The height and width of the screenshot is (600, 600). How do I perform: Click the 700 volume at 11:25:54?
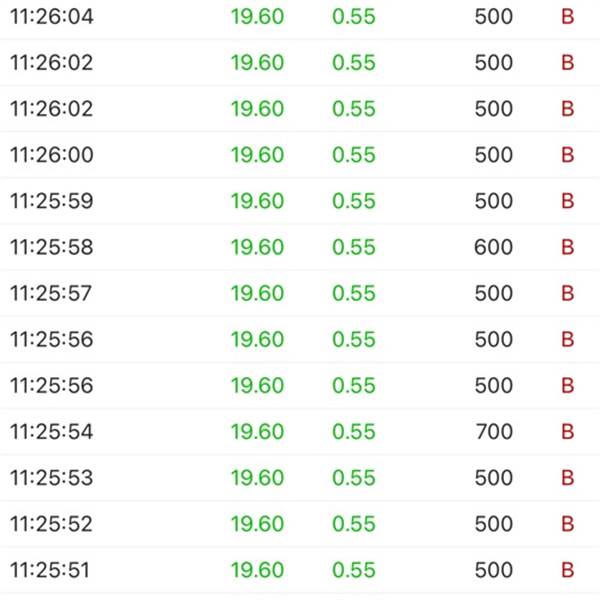tap(494, 432)
